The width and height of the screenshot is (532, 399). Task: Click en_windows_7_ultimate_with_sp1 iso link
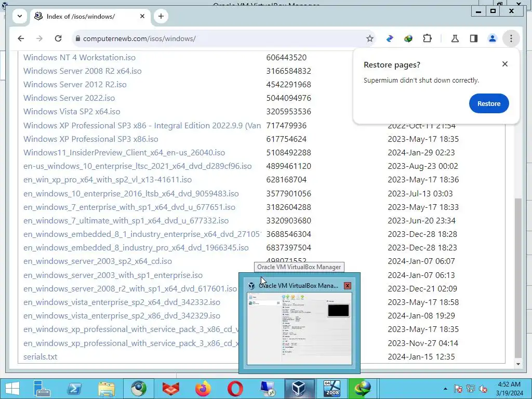click(x=126, y=221)
